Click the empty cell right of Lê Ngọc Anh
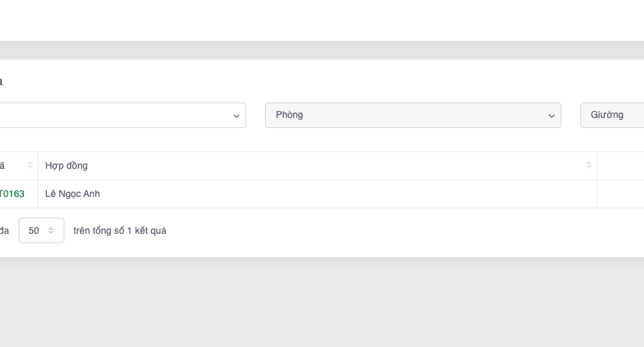Screen dimensions: 644x347 pyautogui.click(x=620, y=194)
